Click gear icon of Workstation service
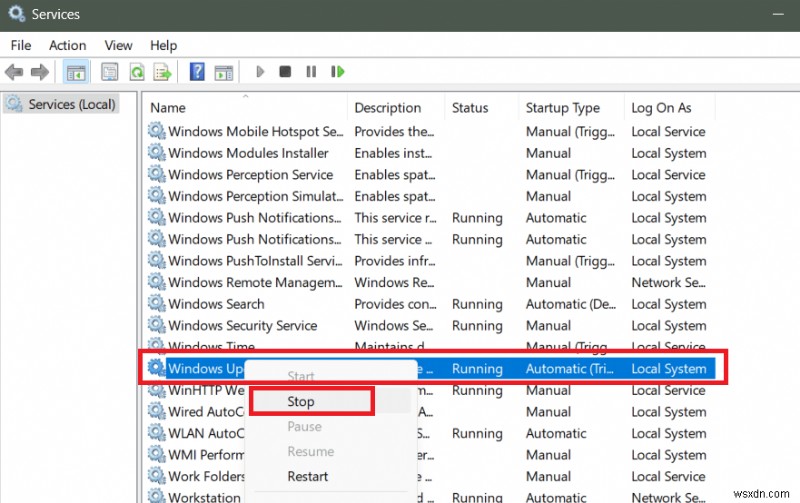800x503 pixels. pos(157,496)
